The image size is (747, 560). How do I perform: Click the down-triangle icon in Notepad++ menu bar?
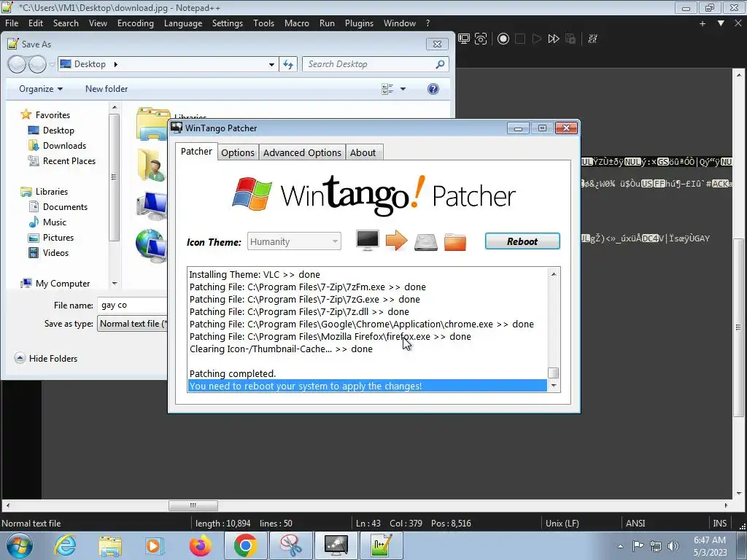[x=721, y=23]
